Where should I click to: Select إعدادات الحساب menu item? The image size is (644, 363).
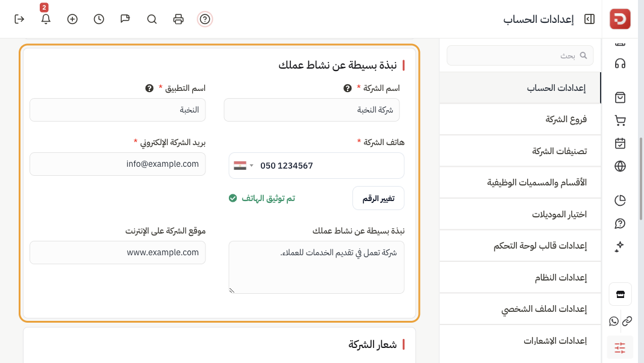(x=519, y=88)
